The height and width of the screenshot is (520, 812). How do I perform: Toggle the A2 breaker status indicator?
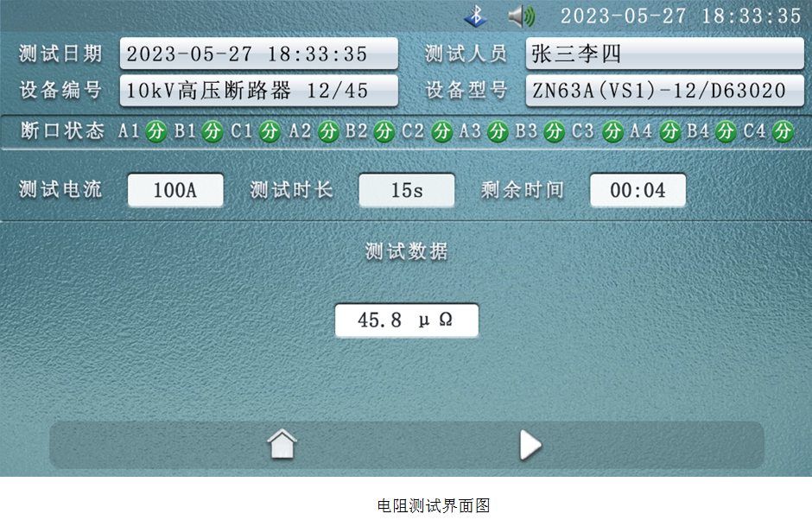point(328,131)
